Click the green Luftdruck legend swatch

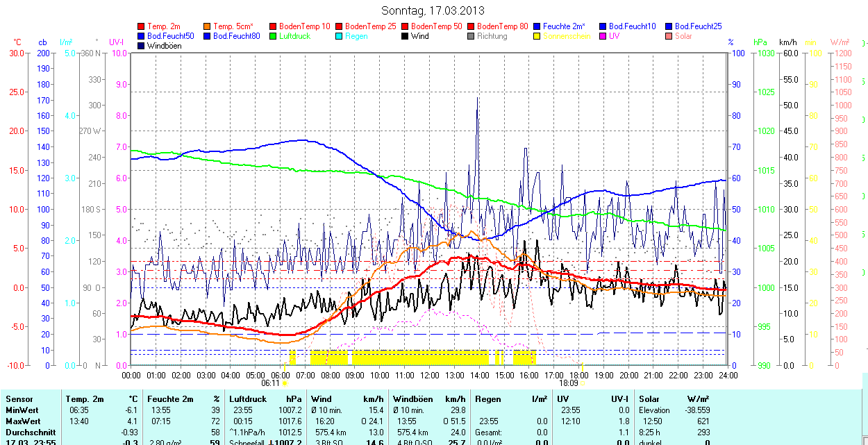(x=273, y=36)
